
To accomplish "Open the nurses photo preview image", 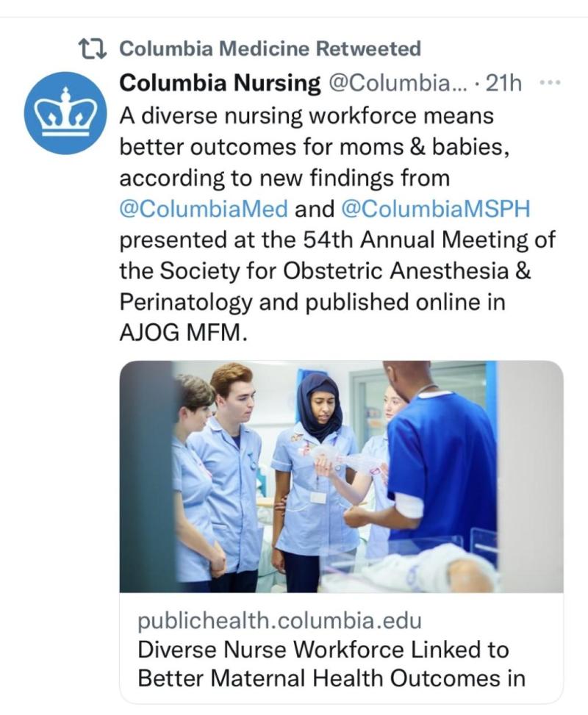I will pos(341,476).
